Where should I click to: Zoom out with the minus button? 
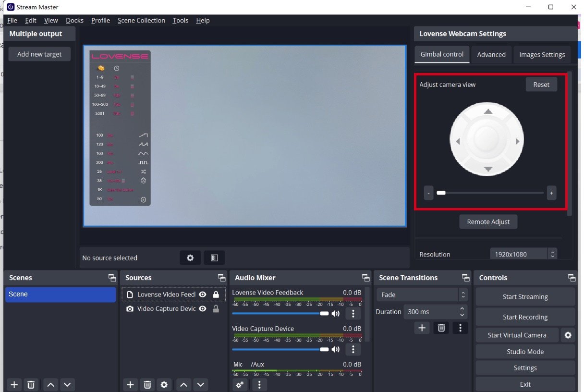(x=428, y=193)
